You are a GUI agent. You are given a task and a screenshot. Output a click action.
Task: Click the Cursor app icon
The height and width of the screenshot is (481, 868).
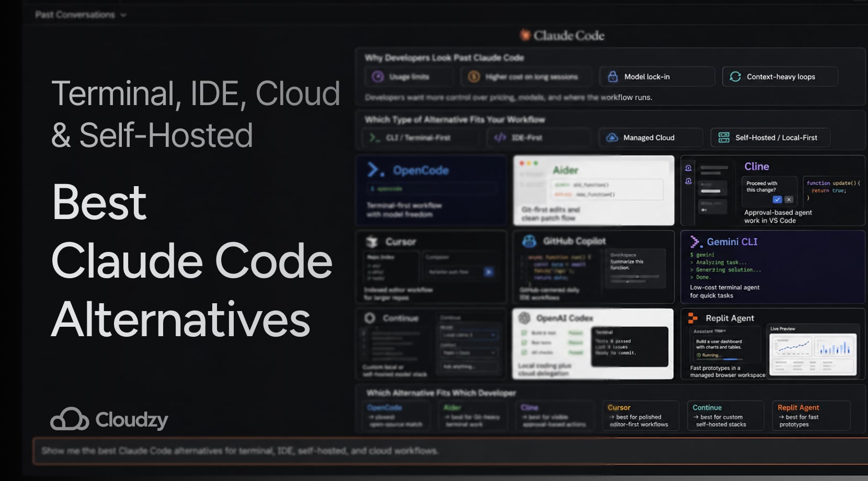[x=372, y=241]
